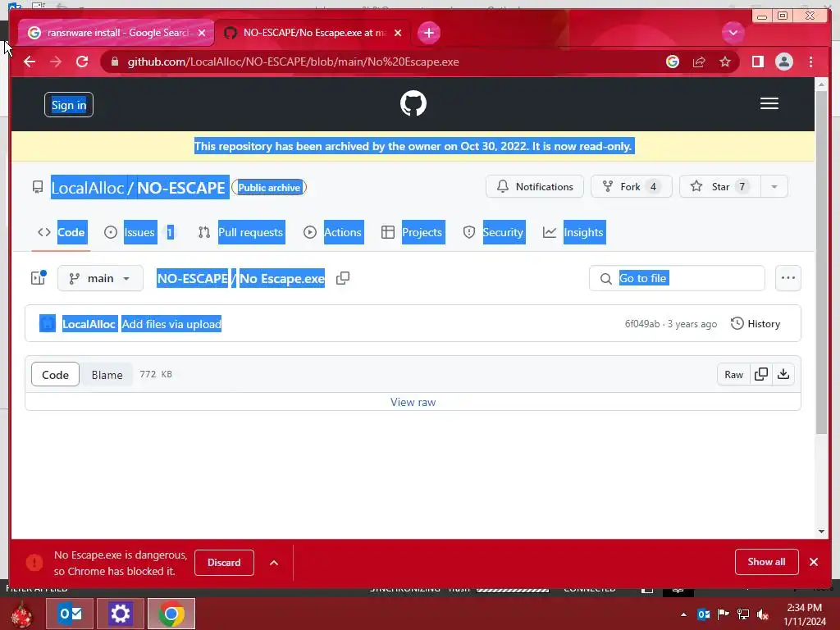
Task: Click the Go to file search field
Action: (677, 278)
